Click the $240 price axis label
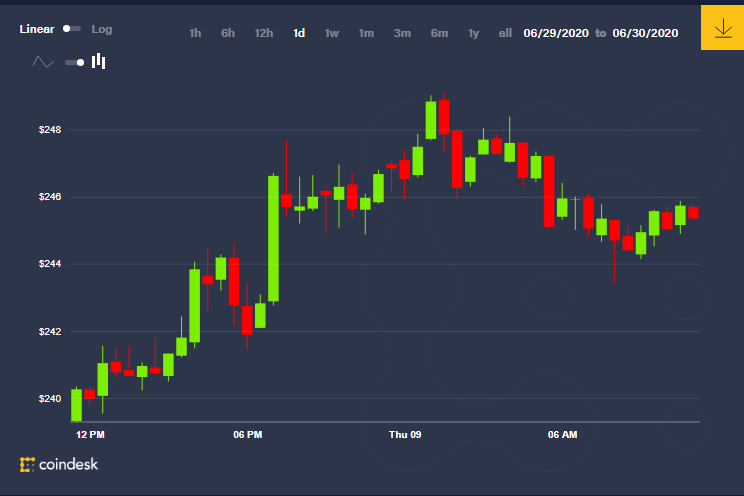This screenshot has width=744, height=496. click(50, 399)
